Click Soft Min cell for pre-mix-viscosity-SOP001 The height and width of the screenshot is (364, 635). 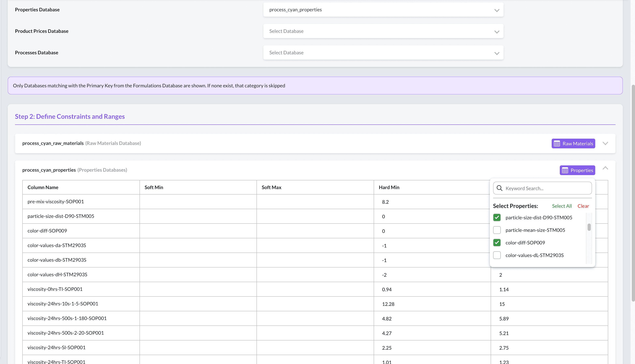(x=198, y=202)
